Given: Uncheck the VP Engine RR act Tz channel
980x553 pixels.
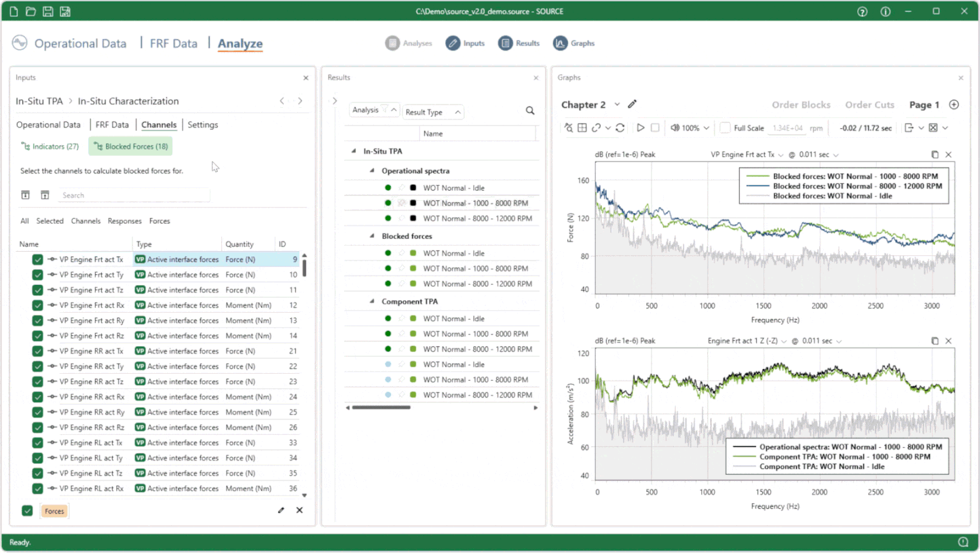Looking at the screenshot, I should [37, 382].
